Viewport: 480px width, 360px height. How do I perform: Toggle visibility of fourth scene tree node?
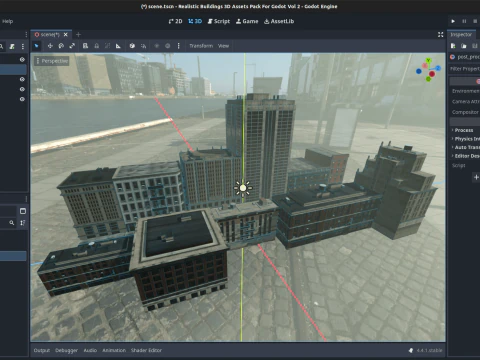pos(22,89)
